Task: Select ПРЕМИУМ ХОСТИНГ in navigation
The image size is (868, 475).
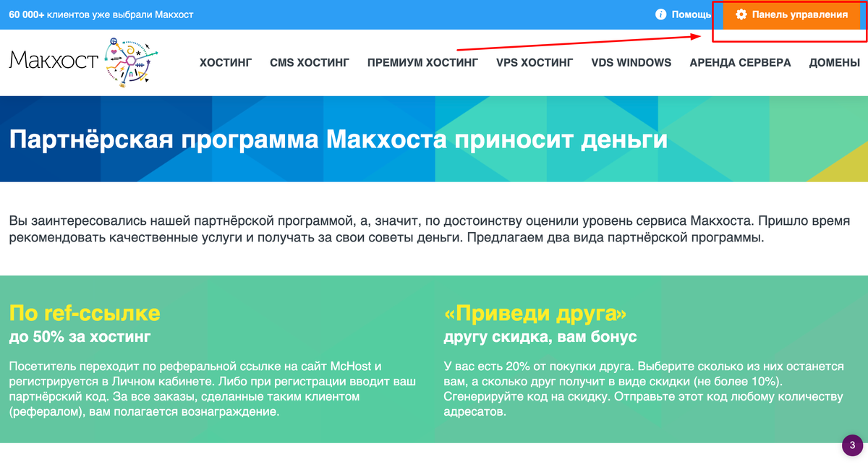Action: coord(422,63)
